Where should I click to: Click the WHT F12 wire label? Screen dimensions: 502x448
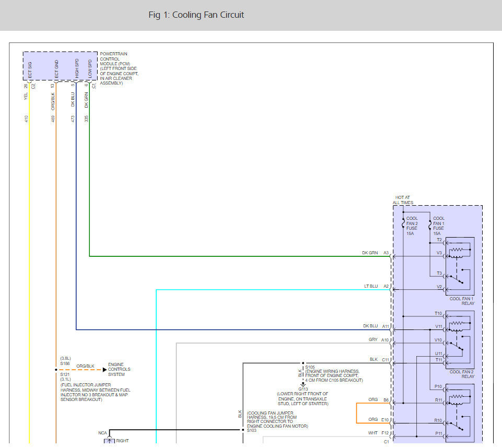[373, 433]
